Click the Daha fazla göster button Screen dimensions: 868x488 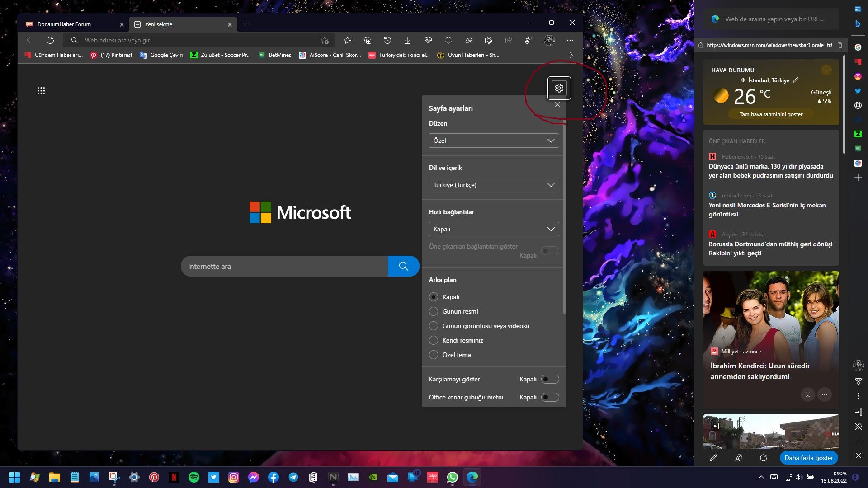[x=808, y=458]
